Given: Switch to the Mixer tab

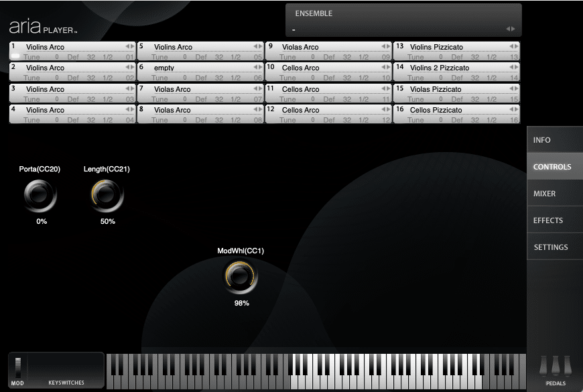Looking at the screenshot, I should coord(544,194).
